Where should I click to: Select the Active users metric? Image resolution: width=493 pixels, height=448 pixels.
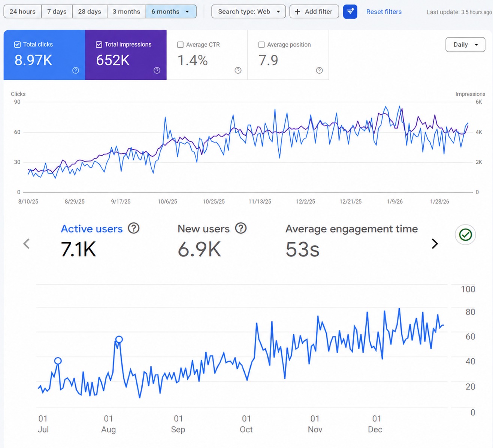coord(92,229)
